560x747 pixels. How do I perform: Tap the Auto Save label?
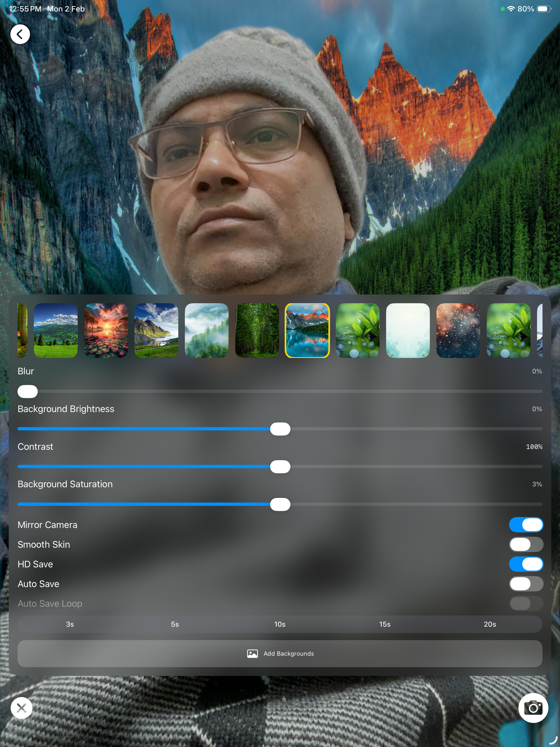(x=38, y=583)
